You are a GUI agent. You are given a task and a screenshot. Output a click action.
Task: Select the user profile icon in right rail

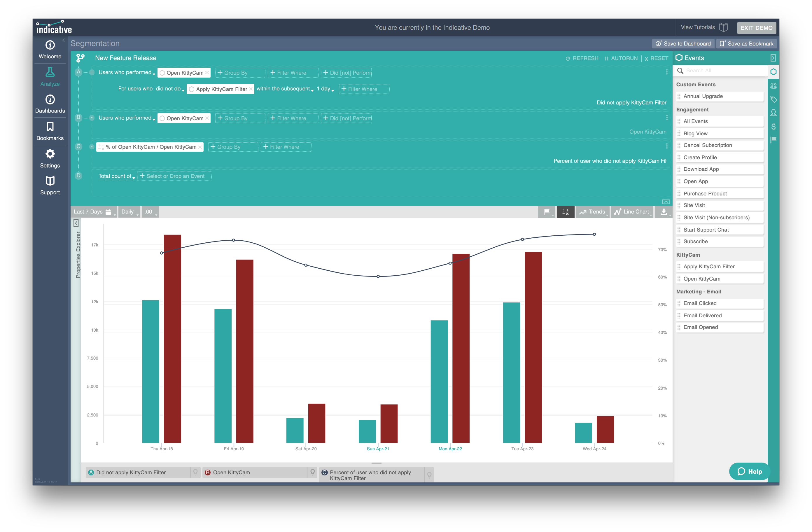(x=773, y=113)
